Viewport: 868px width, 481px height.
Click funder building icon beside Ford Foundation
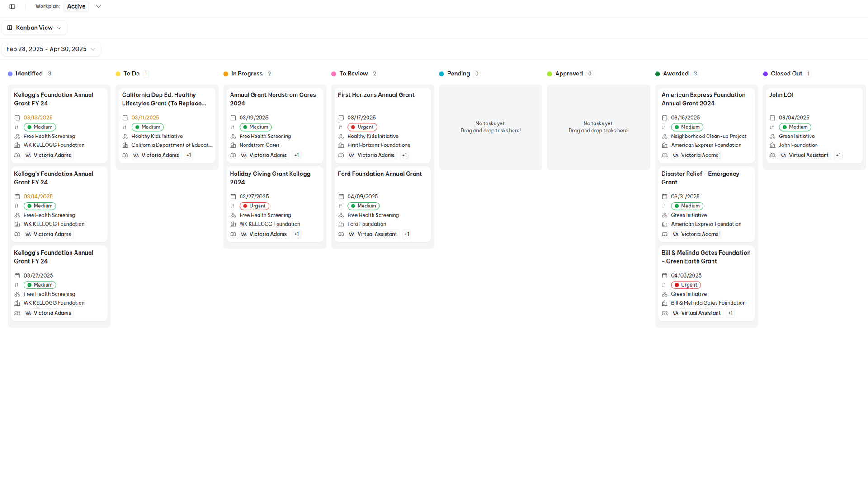point(341,224)
